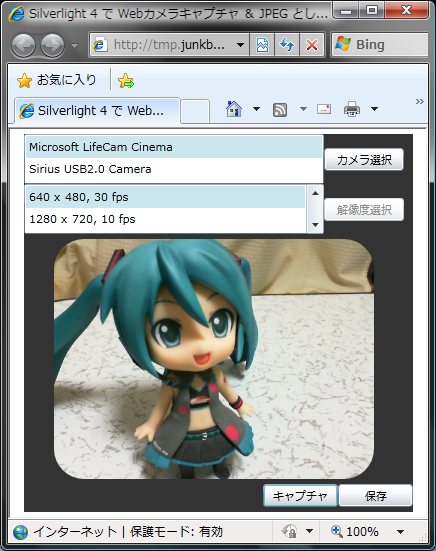The height and width of the screenshot is (551, 436).
Task: Click the resolution list scroll down arrow
Action: pyautogui.click(x=315, y=225)
